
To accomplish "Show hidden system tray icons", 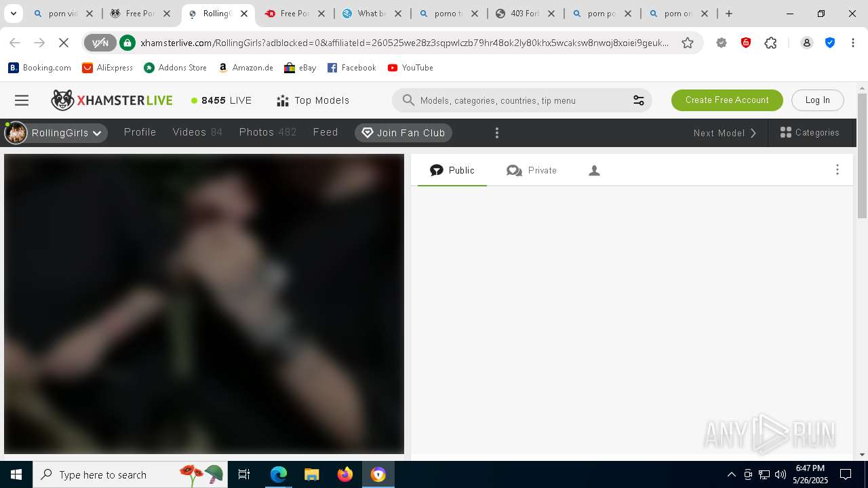I will tap(731, 474).
